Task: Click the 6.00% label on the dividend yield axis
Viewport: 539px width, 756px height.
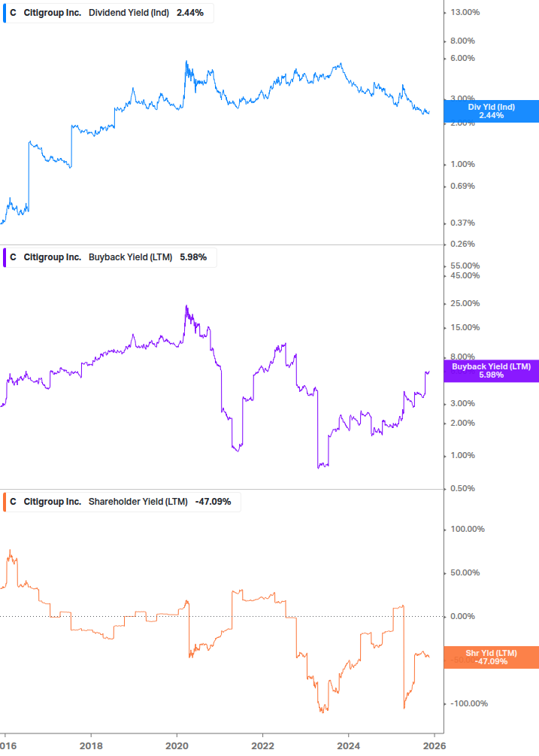Action: [462, 59]
